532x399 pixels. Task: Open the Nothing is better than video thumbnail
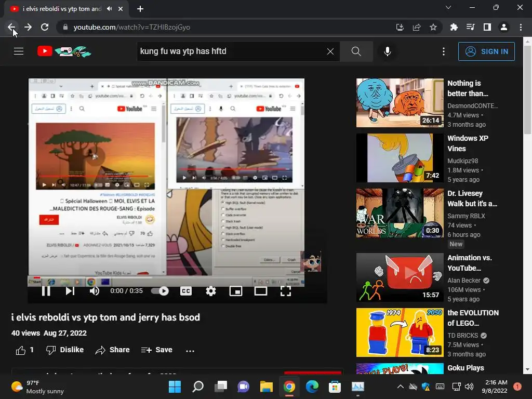coord(400,103)
